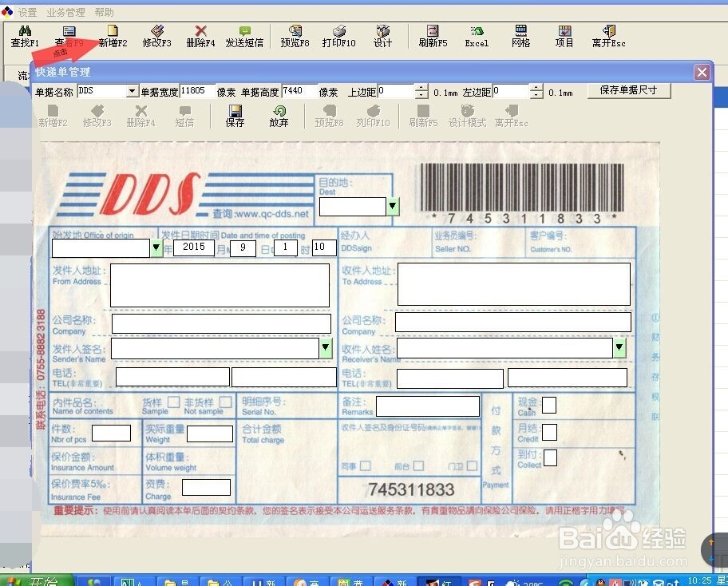Tick the 现金 Cash payment checkbox
The width and height of the screenshot is (728, 586).
[549, 405]
